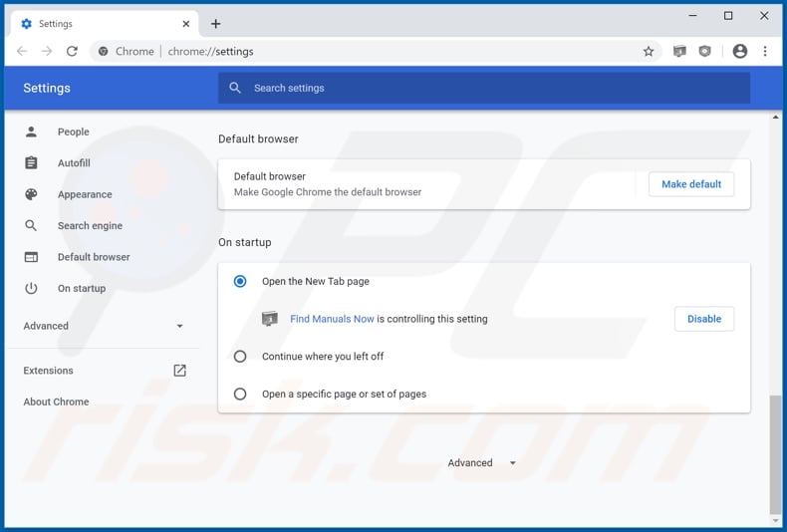
Task: Open the Autofill settings section
Action: point(74,163)
